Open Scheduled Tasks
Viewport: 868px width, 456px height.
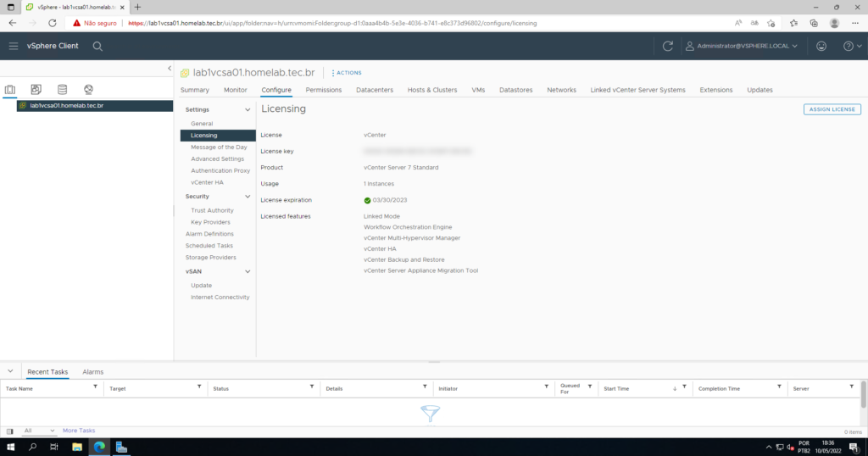point(209,246)
